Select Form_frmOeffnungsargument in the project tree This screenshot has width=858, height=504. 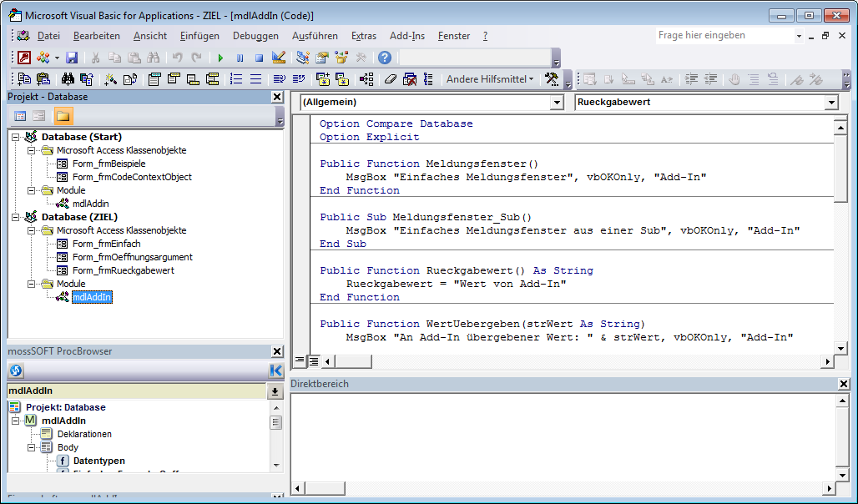coord(132,257)
